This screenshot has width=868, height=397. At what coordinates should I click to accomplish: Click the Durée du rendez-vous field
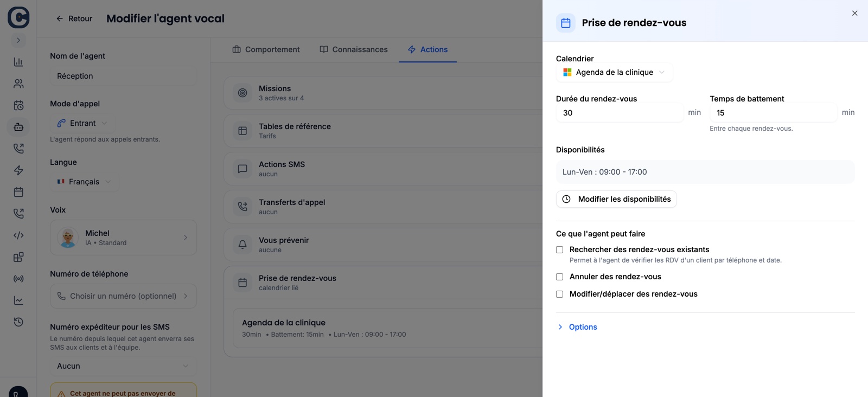[620, 113]
